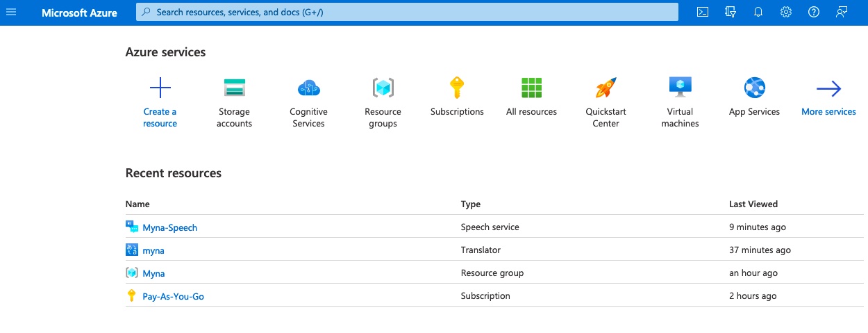This screenshot has width=868, height=333.
Task: Open Quickstart Center rocket icon
Action: coord(606,88)
